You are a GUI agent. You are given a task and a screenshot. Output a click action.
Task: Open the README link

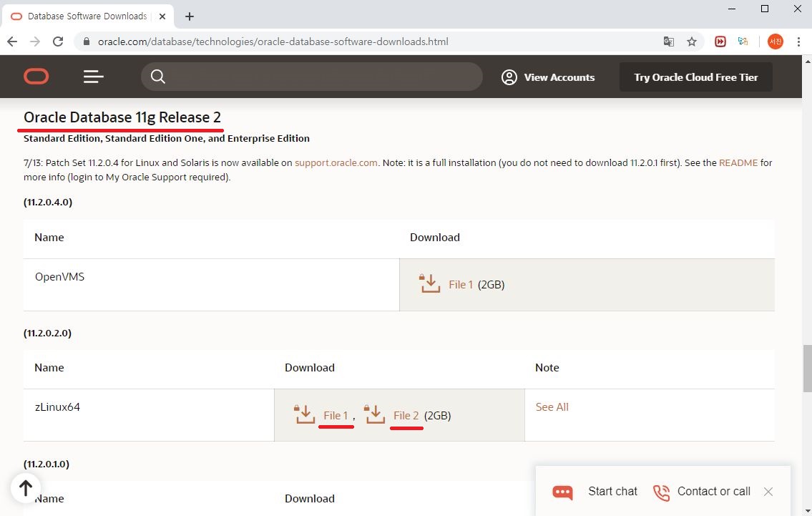738,162
